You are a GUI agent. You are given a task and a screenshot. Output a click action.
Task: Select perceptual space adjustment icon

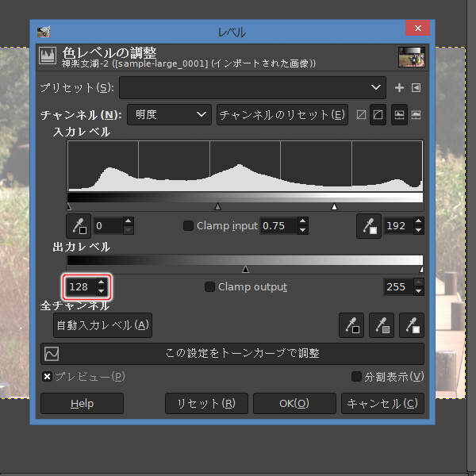(378, 115)
